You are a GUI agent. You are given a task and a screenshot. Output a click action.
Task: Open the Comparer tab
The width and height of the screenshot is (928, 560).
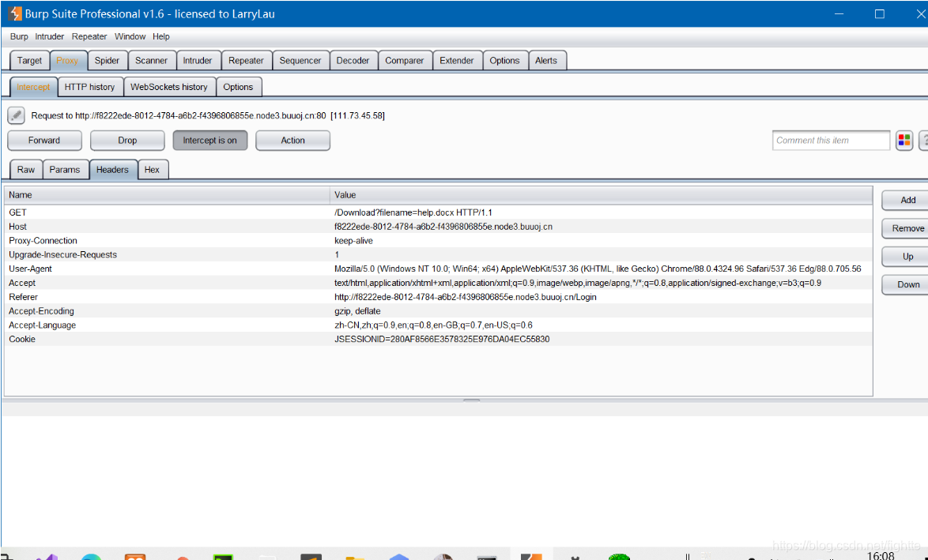[x=404, y=60]
